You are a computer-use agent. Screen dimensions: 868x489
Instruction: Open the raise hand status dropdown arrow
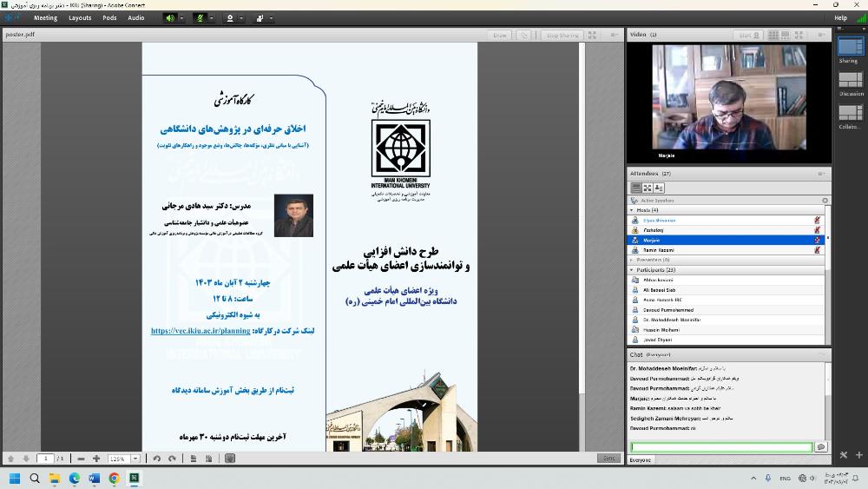click(272, 17)
